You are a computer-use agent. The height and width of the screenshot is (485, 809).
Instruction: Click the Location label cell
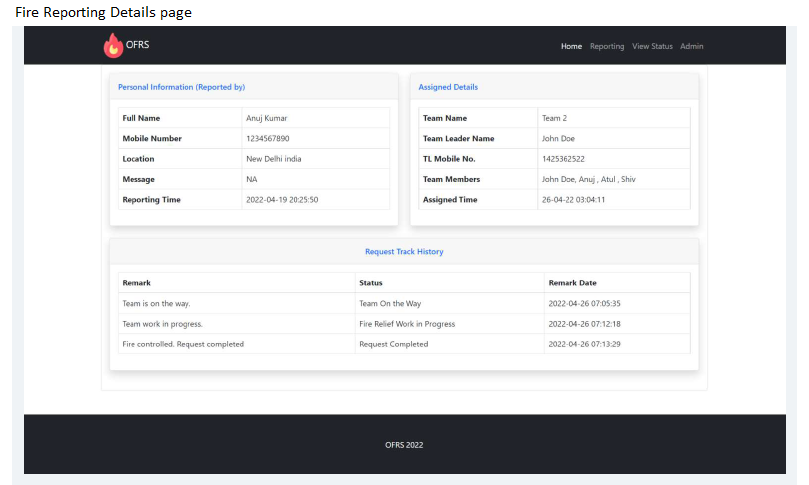coord(180,159)
